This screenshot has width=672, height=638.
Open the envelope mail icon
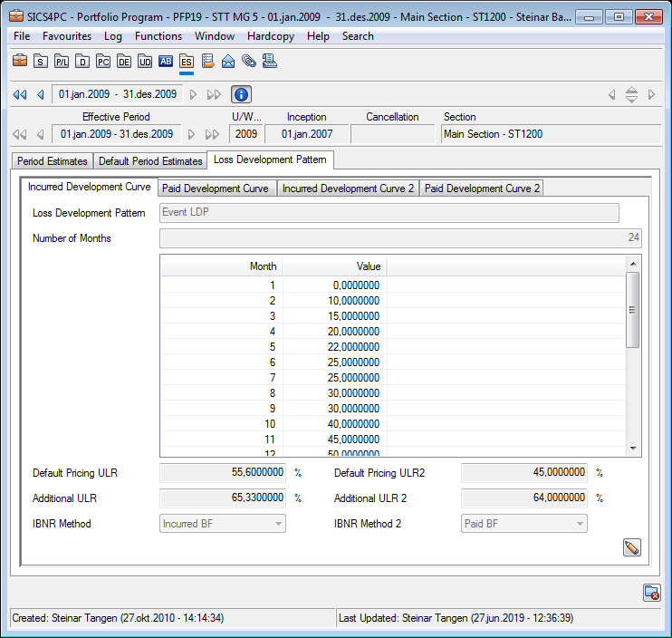coord(228,62)
